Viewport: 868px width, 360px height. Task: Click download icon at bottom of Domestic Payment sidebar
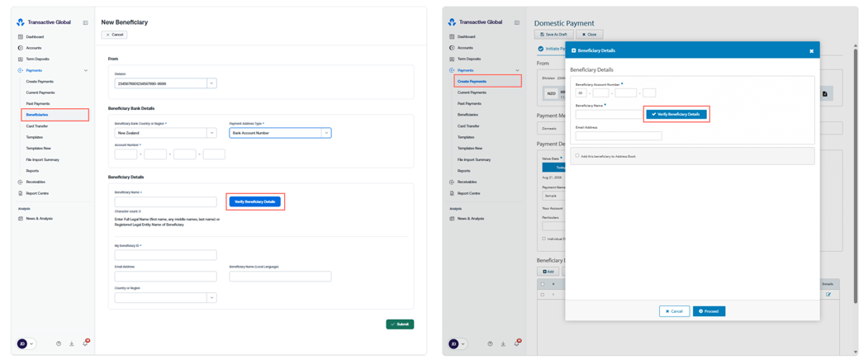(x=503, y=343)
